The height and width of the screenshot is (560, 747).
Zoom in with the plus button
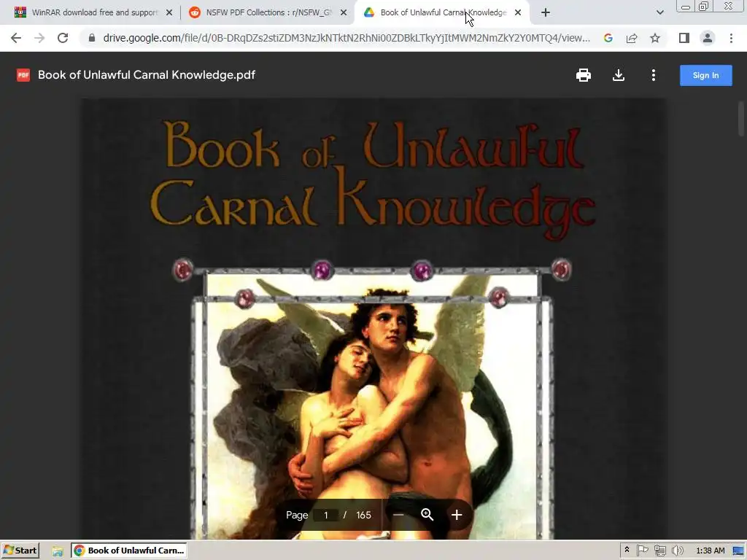coord(457,515)
